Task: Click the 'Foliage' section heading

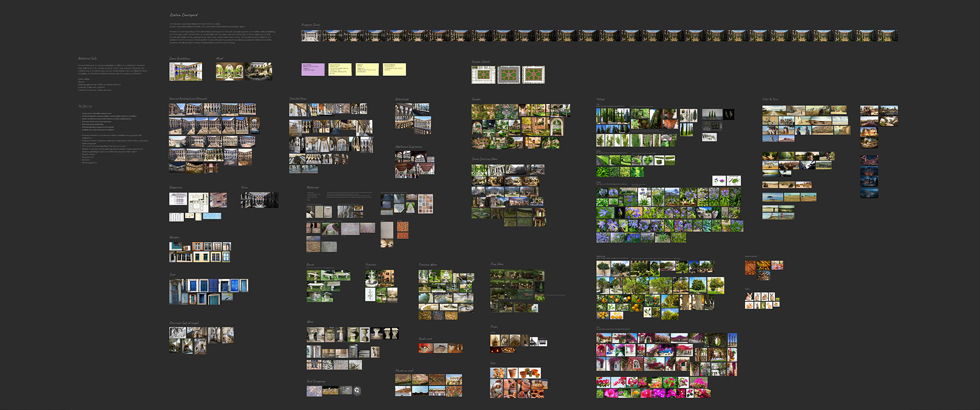Action: click(x=601, y=99)
